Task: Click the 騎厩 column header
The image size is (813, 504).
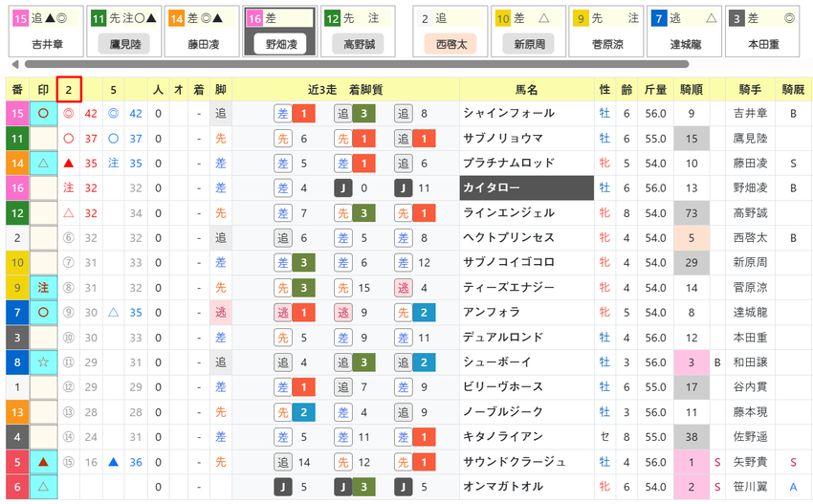Action: 793,89
